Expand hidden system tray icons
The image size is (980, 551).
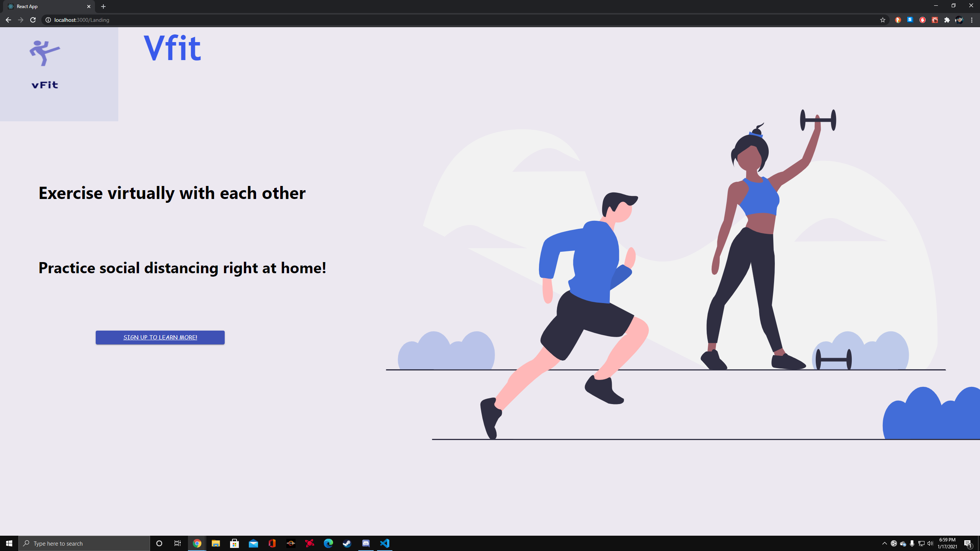(885, 543)
